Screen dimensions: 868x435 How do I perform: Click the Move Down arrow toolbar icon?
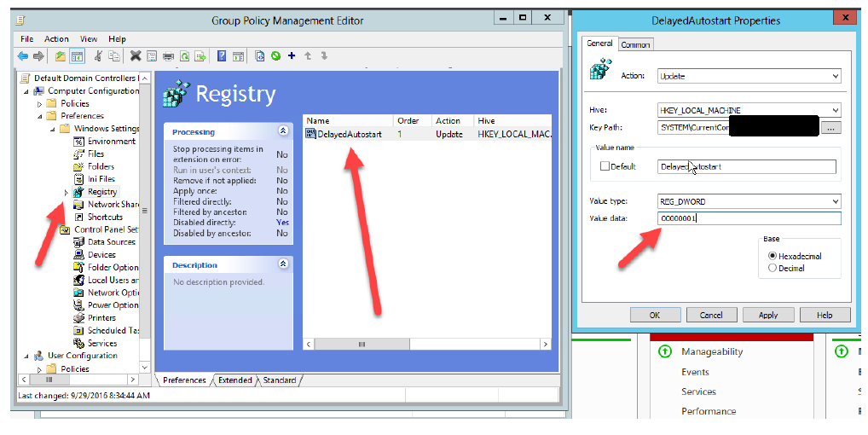[x=324, y=56]
